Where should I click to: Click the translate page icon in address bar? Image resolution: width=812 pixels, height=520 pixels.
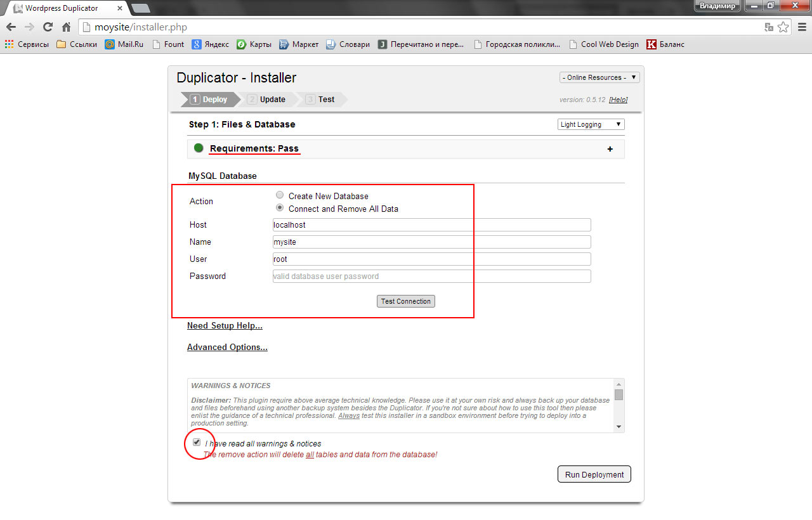click(769, 27)
